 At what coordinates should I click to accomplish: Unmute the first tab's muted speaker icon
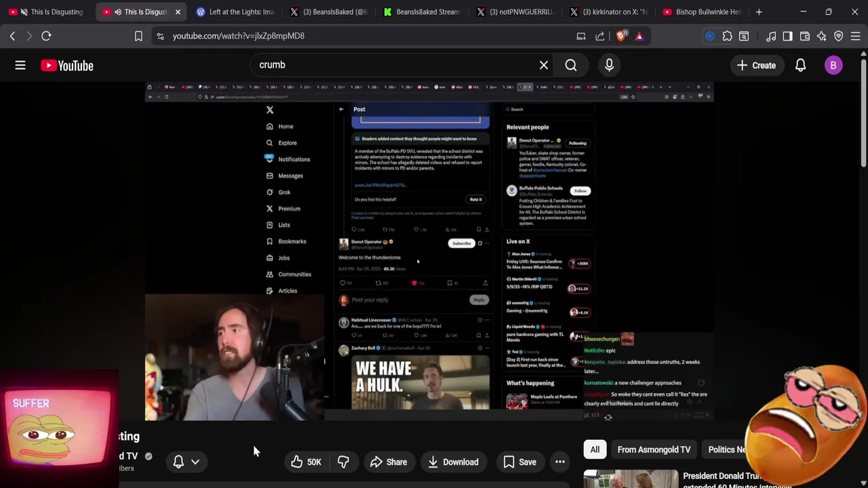24,12
